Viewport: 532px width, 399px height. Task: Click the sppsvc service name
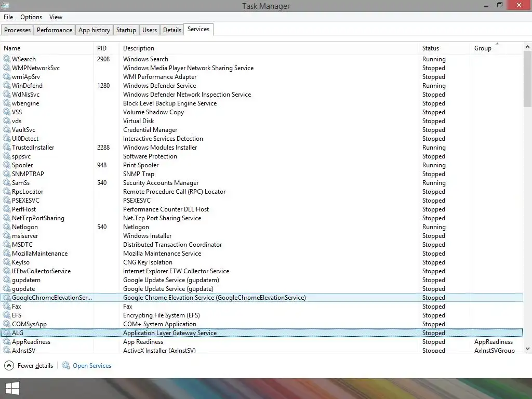pyautogui.click(x=21, y=156)
